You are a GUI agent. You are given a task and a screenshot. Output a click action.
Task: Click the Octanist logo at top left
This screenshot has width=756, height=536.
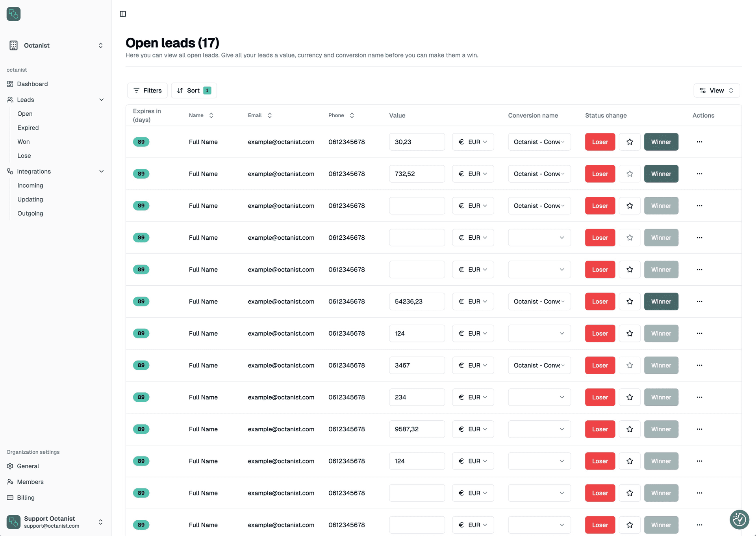[14, 14]
